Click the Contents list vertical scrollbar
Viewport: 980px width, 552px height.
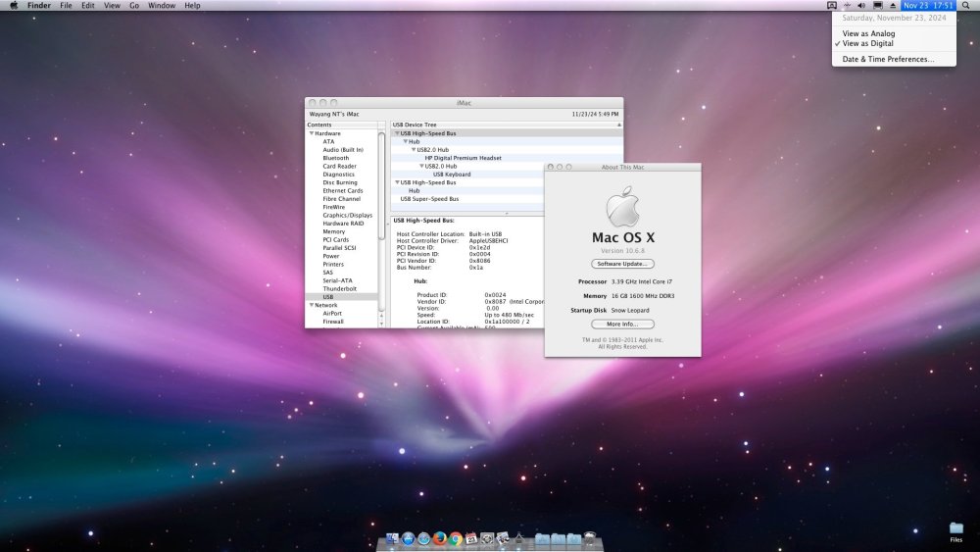[381, 185]
